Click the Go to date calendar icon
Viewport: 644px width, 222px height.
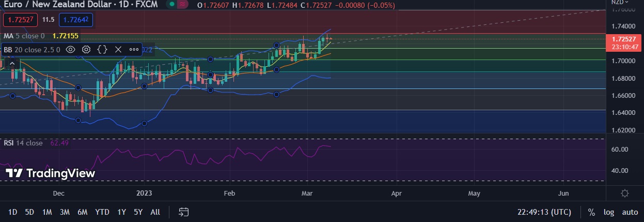pyautogui.click(x=183, y=212)
